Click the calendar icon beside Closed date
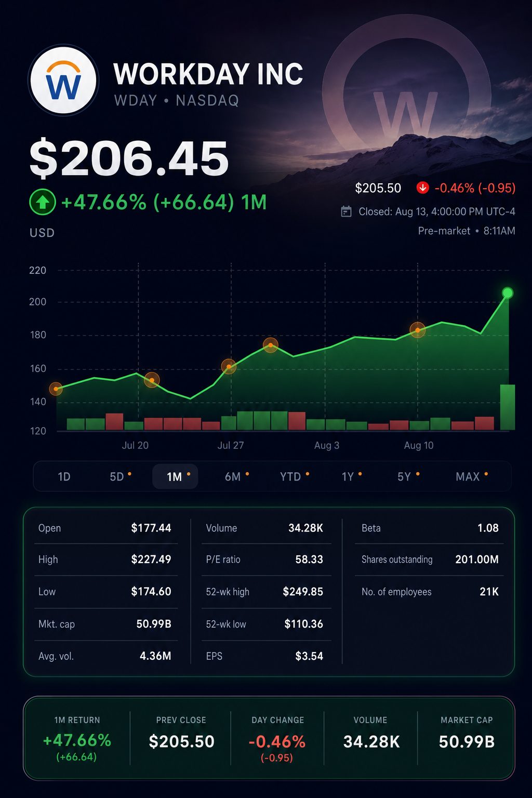 (x=346, y=211)
